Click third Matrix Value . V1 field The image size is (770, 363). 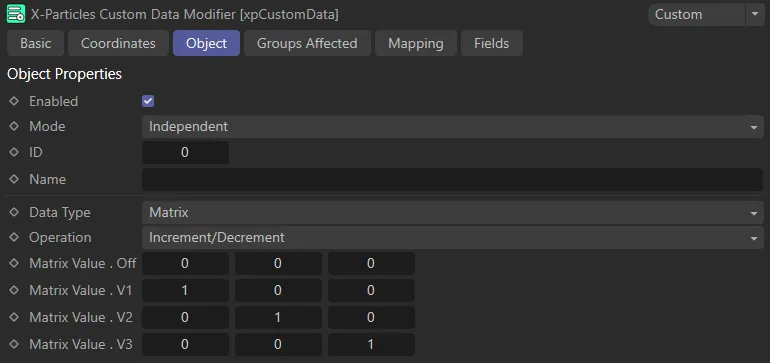371,290
